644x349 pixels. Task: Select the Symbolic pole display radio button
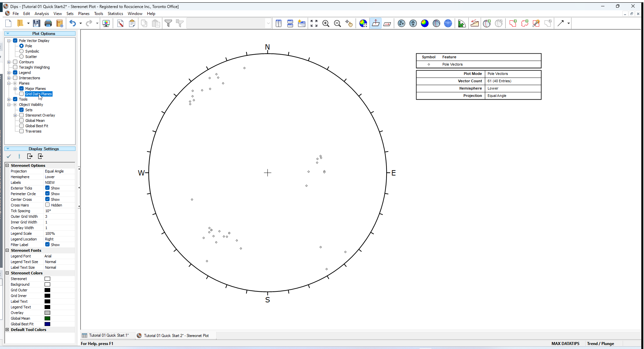22,51
